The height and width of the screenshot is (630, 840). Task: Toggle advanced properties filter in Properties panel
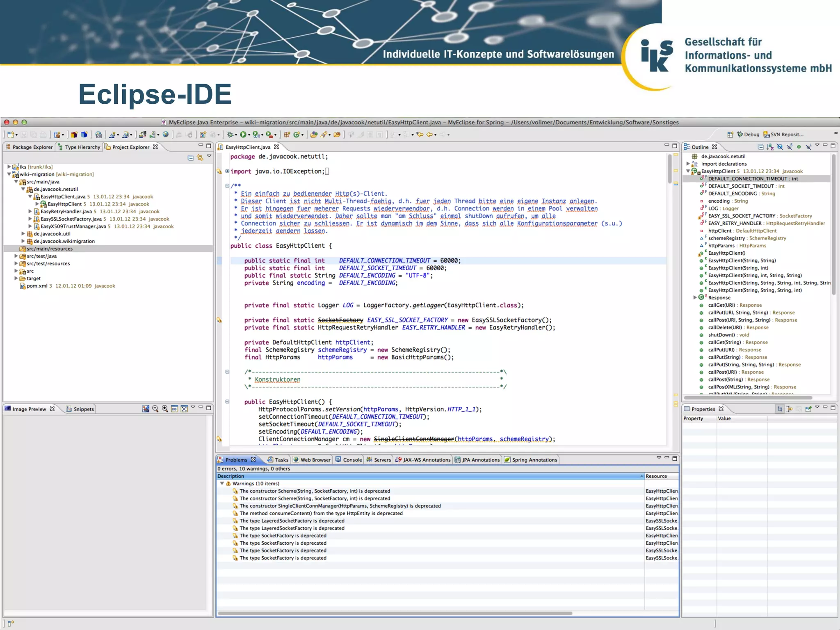tap(790, 409)
